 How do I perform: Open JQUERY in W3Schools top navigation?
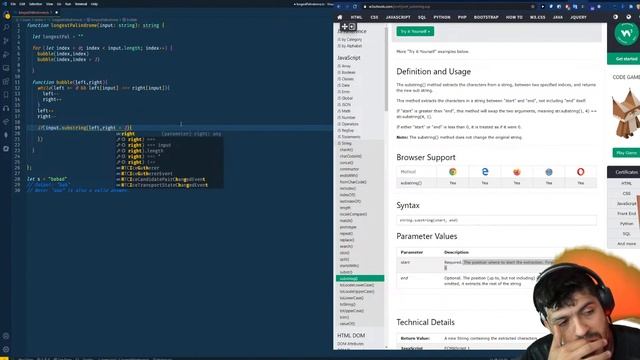578,17
